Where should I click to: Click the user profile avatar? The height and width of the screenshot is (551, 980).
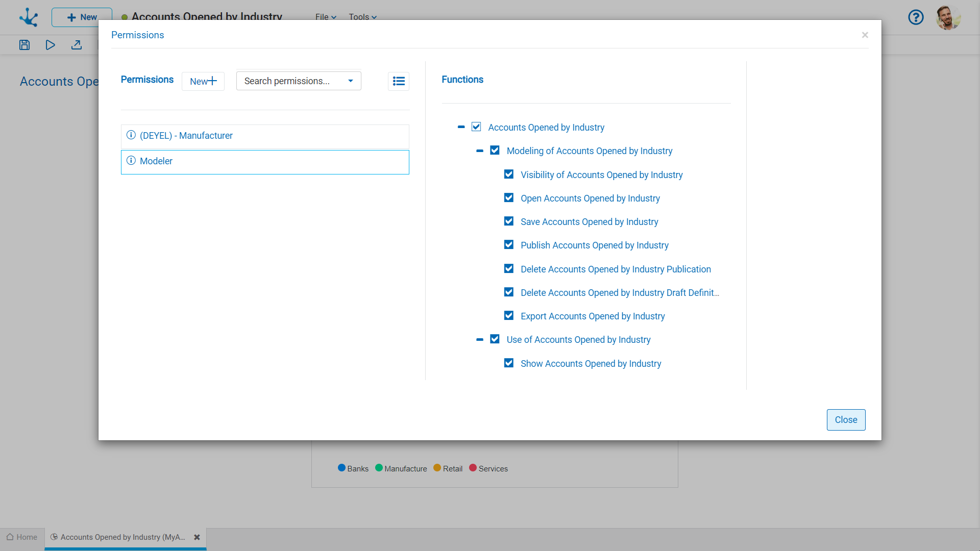click(948, 17)
